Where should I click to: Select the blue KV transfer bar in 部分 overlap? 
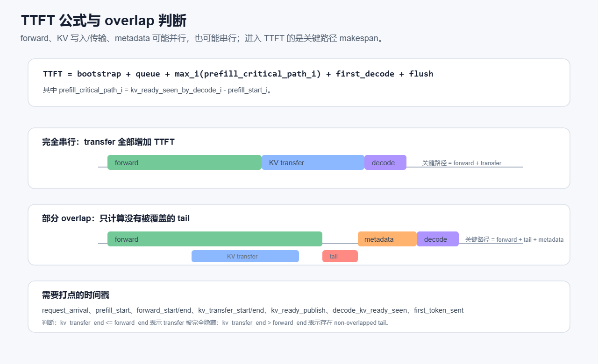click(x=245, y=256)
